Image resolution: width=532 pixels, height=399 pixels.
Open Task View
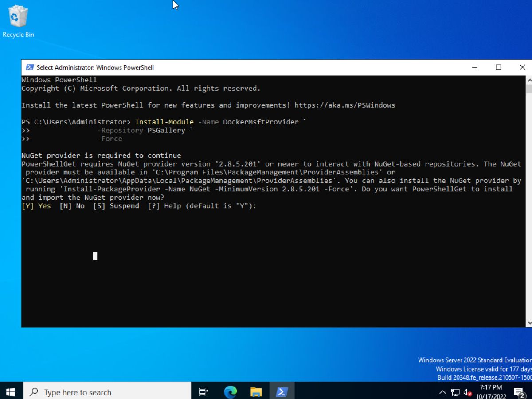tap(203, 392)
